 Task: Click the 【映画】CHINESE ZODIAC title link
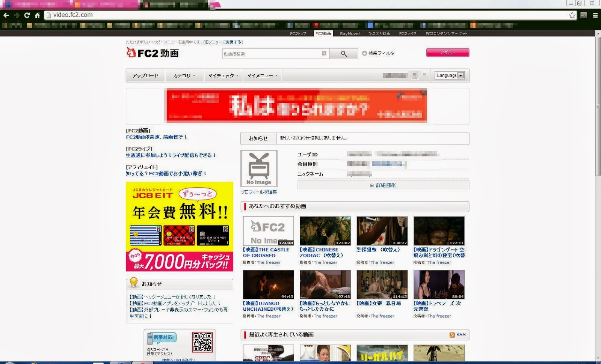click(x=322, y=253)
